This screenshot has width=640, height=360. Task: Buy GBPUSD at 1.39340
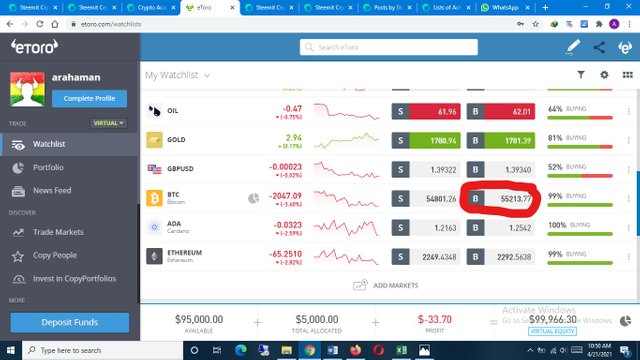(501, 169)
